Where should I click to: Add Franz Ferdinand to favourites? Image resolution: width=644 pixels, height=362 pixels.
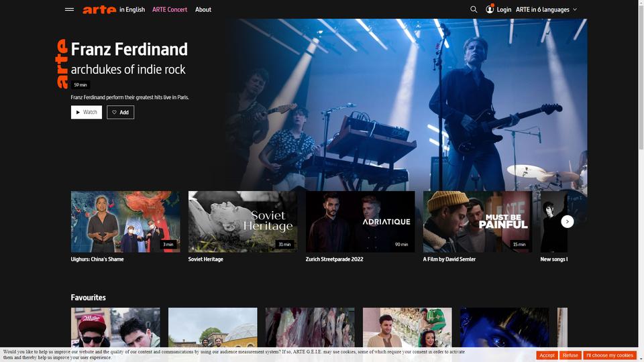pos(120,112)
